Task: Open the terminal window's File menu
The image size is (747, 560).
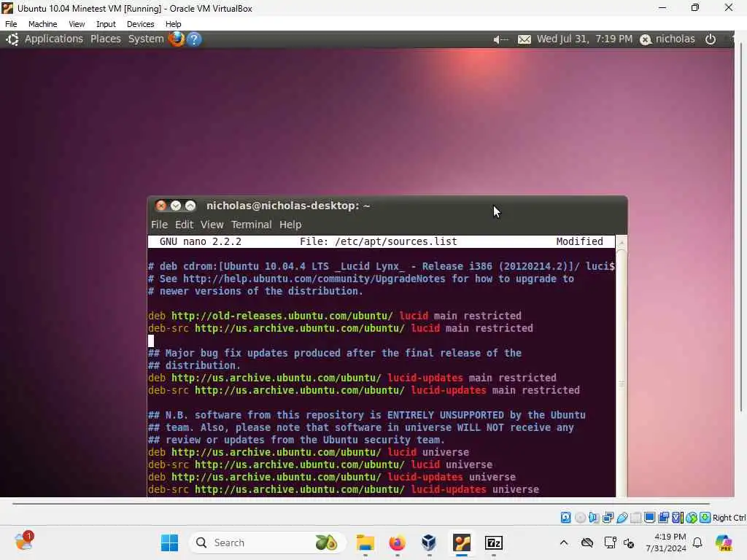Action: click(x=159, y=225)
